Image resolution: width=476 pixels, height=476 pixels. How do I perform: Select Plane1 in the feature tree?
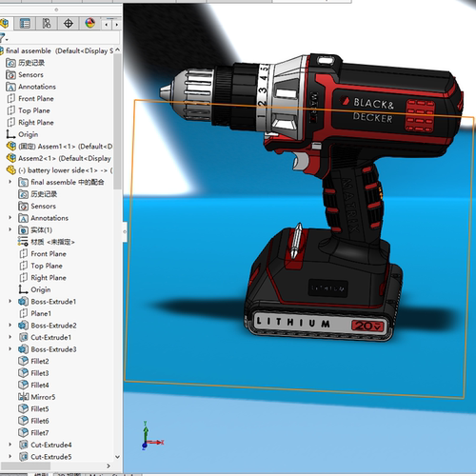coord(35,313)
